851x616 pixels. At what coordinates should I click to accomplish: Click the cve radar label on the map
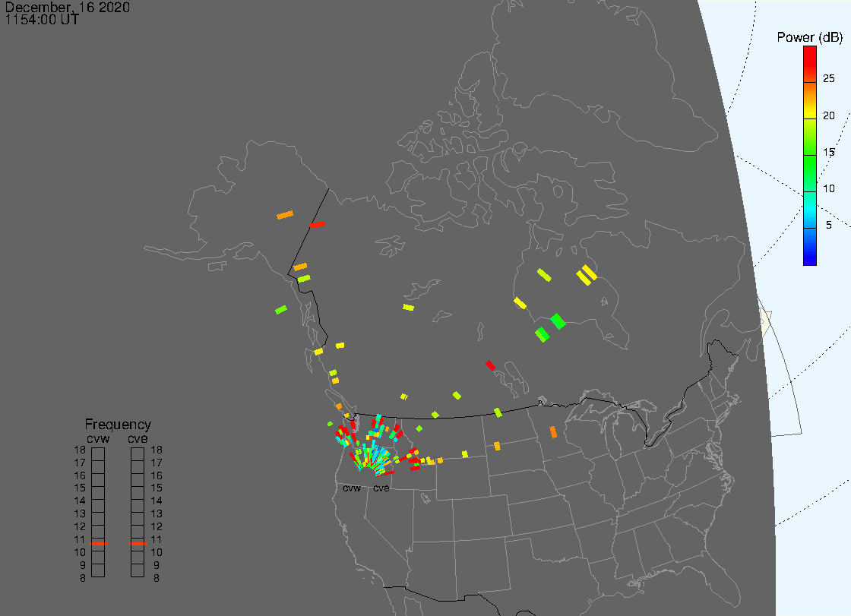pyautogui.click(x=381, y=488)
